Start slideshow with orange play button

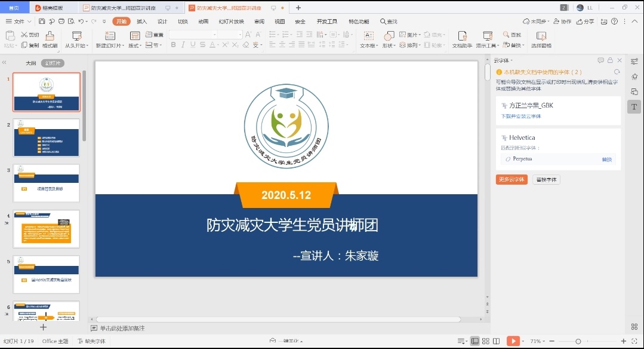pos(513,341)
